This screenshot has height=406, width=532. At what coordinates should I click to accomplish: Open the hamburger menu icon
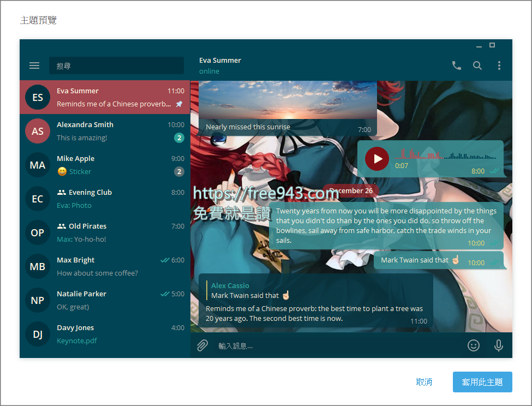point(34,65)
